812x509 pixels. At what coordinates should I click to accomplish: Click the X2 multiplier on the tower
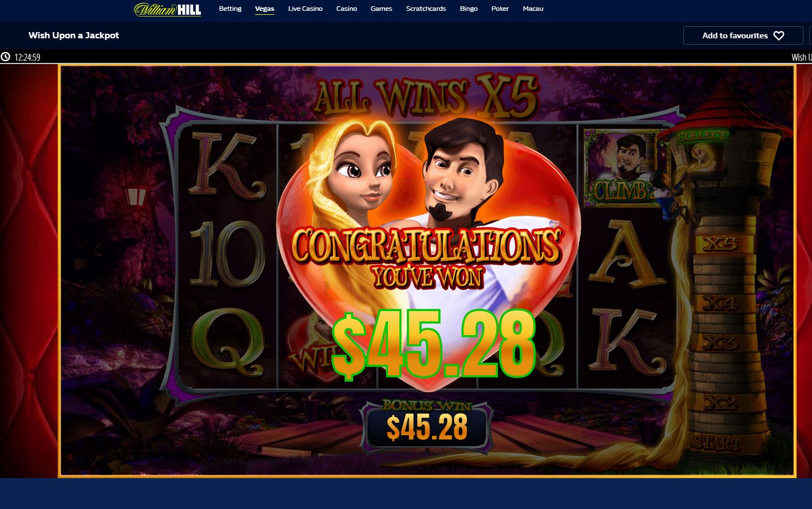[720, 403]
